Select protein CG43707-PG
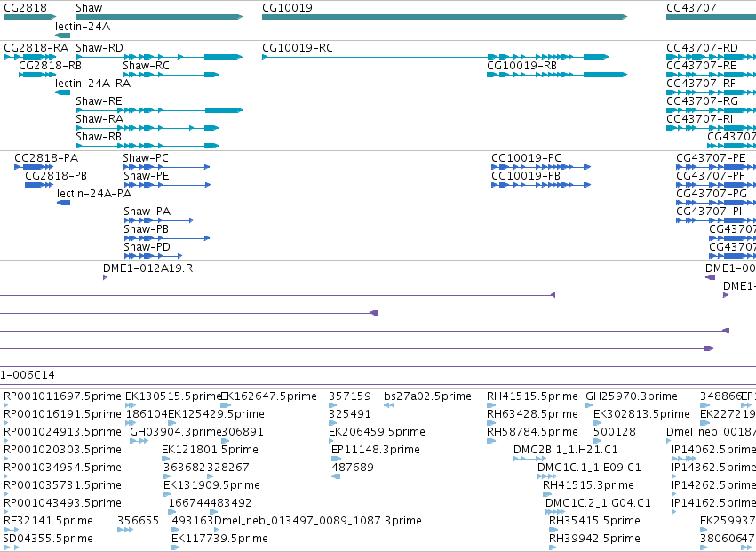756x552 pixels. pos(712,194)
